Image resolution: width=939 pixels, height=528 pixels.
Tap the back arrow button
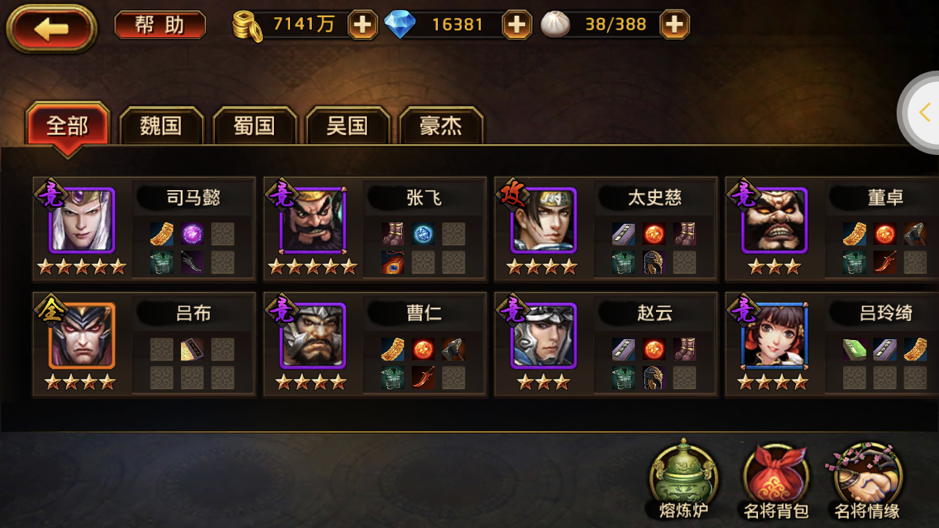52,28
